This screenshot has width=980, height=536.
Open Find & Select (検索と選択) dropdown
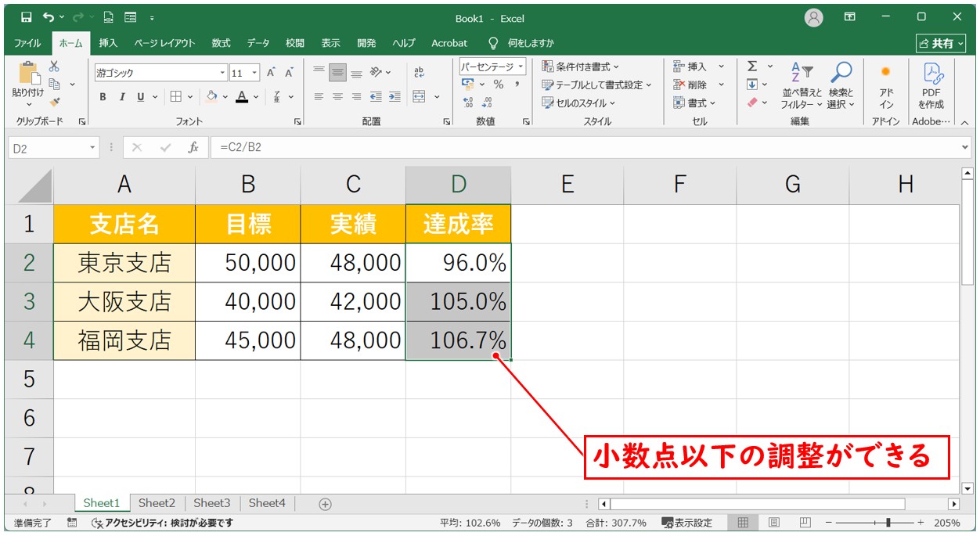pyautogui.click(x=841, y=85)
